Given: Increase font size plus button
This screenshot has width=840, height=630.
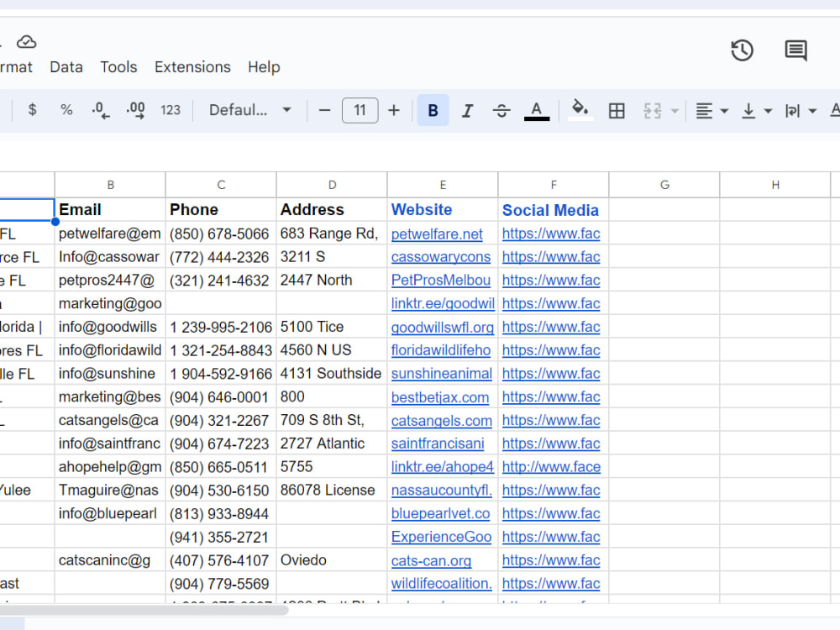Looking at the screenshot, I should point(394,110).
